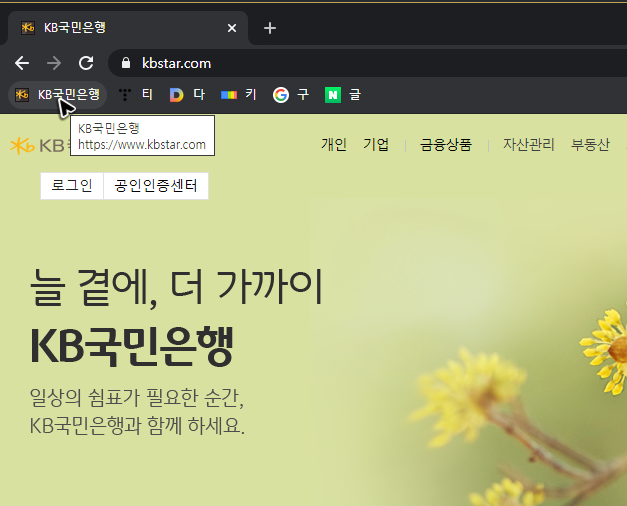Screen dimensions: 627x506
Task: Click the kbstar.com address bar
Action: coord(368,63)
